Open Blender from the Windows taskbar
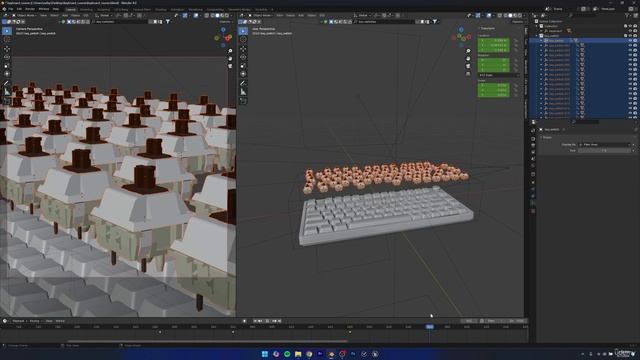 [x=331, y=354]
